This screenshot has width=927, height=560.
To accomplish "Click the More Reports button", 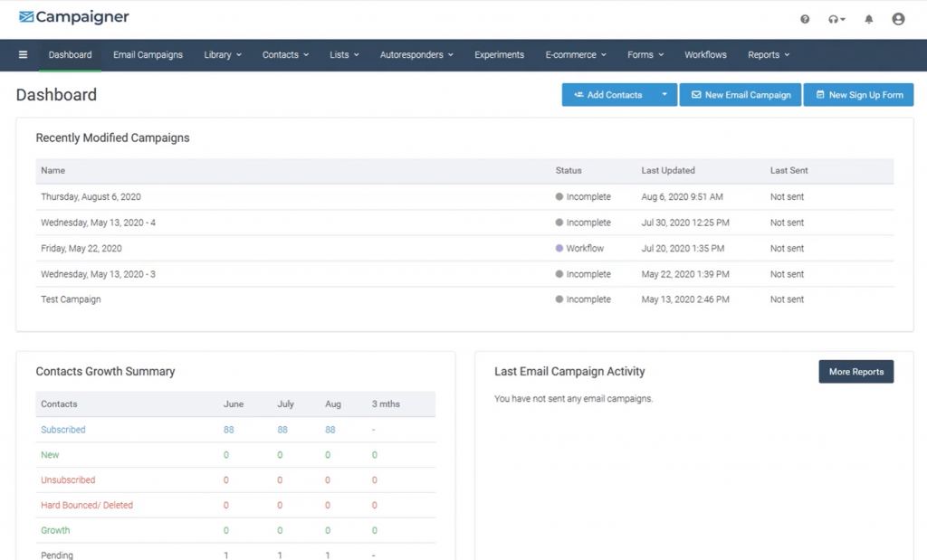I will tap(855, 372).
